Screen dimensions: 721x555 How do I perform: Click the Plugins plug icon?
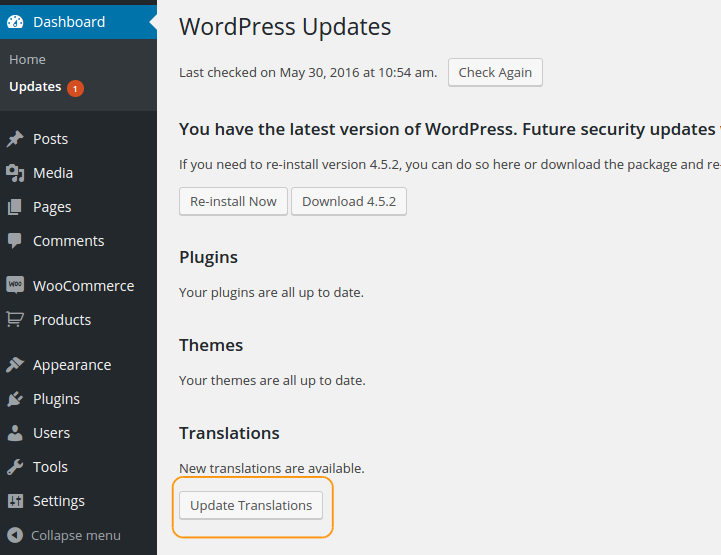(15, 399)
